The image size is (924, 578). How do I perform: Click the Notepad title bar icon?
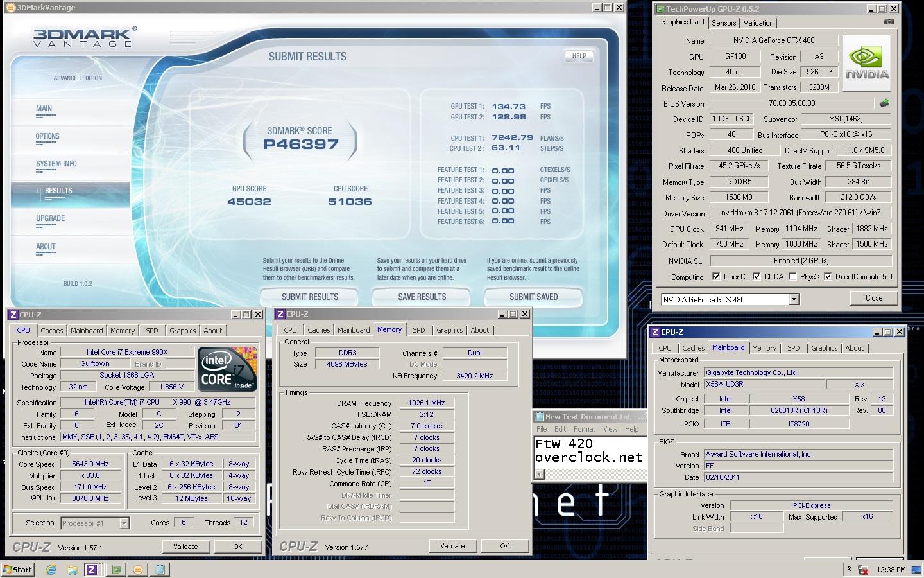pos(540,417)
